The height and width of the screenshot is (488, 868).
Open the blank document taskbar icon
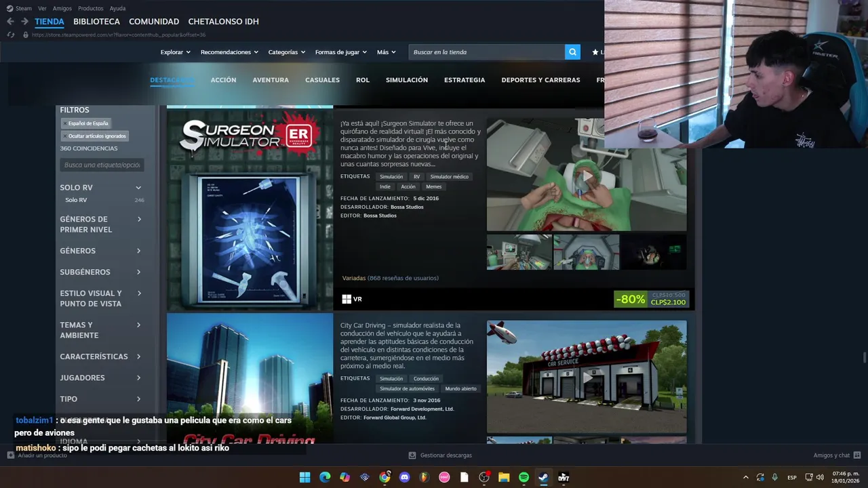464,477
